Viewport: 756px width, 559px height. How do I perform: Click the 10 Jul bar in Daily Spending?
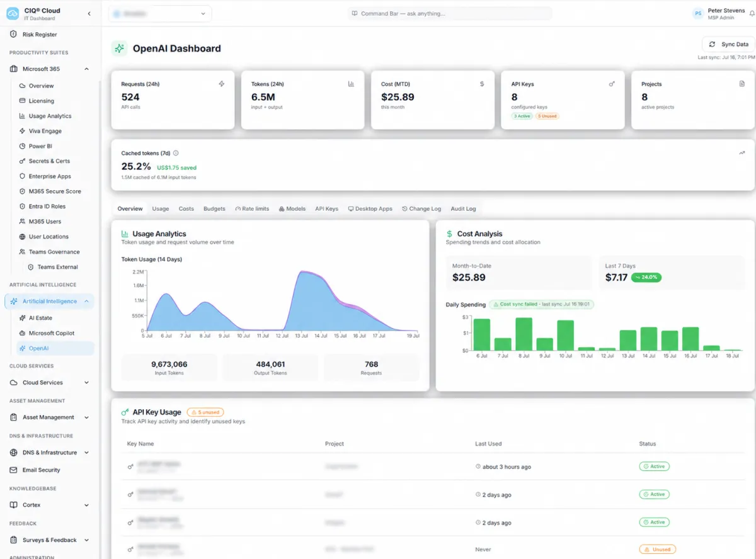[x=566, y=336]
